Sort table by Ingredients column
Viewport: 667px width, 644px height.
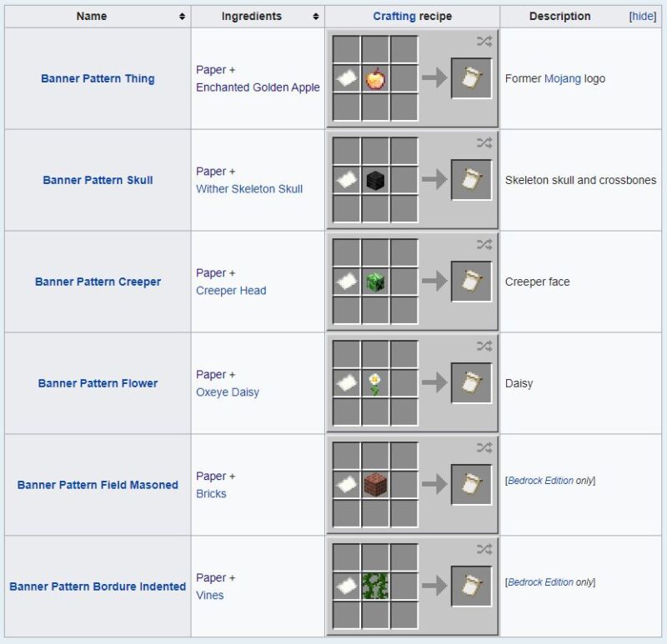click(x=316, y=16)
